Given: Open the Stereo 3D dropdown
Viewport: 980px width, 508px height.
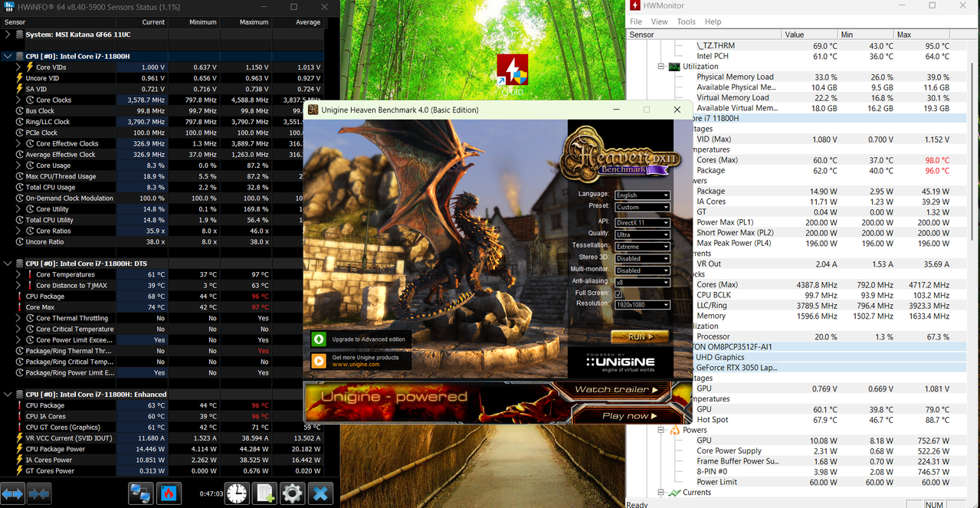Looking at the screenshot, I should point(642,258).
